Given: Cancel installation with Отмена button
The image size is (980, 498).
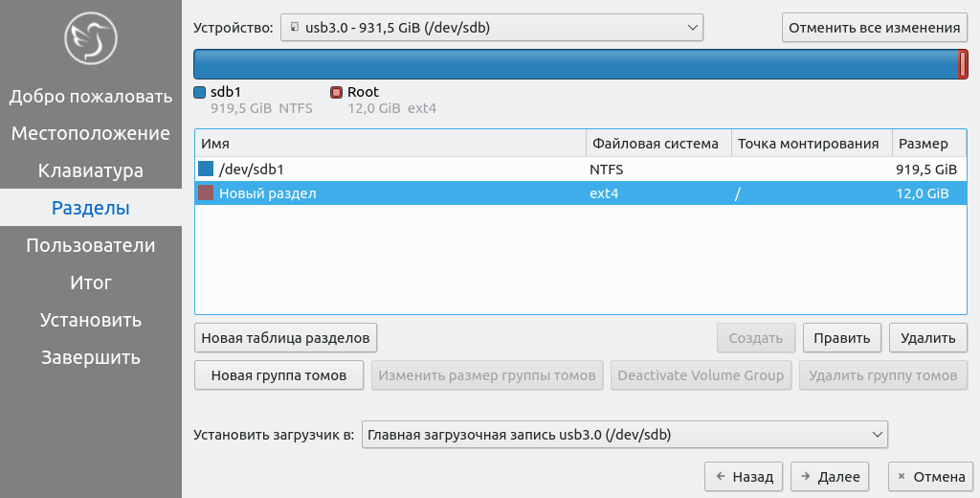Looking at the screenshot, I should tap(930, 477).
